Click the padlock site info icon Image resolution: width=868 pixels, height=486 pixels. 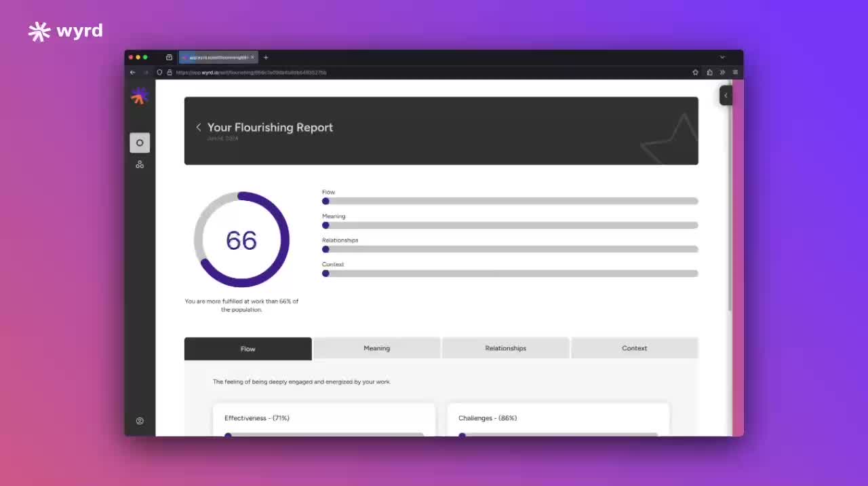click(x=170, y=72)
